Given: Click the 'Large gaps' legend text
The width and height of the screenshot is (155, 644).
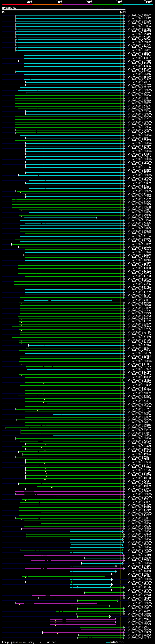Looking at the screenshot, I should coord(10,642).
